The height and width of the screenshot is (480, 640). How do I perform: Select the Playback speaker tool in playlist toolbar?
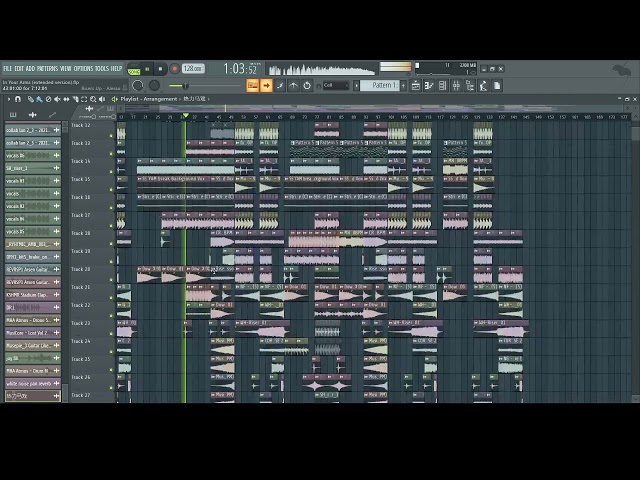102,99
